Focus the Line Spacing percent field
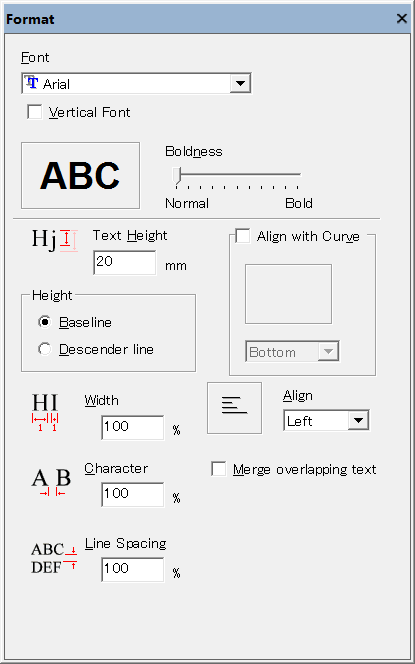The image size is (415, 664). (133, 570)
